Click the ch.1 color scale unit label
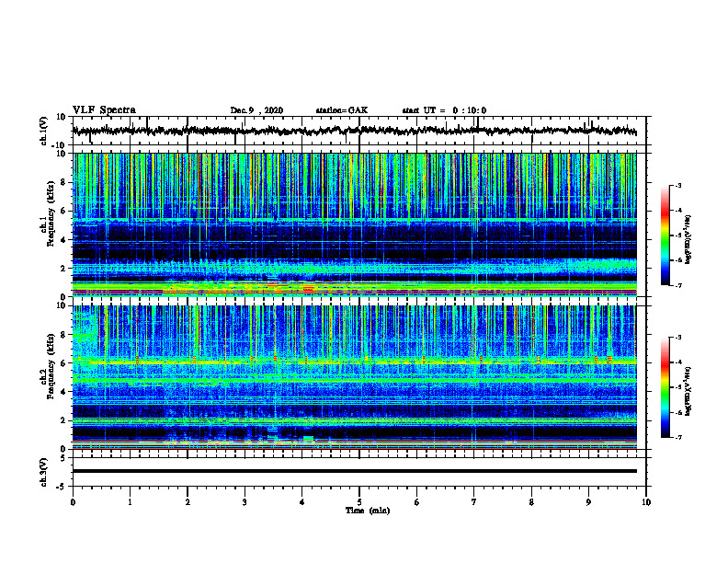Image resolution: width=728 pixels, height=563 pixels. pyautogui.click(x=688, y=239)
